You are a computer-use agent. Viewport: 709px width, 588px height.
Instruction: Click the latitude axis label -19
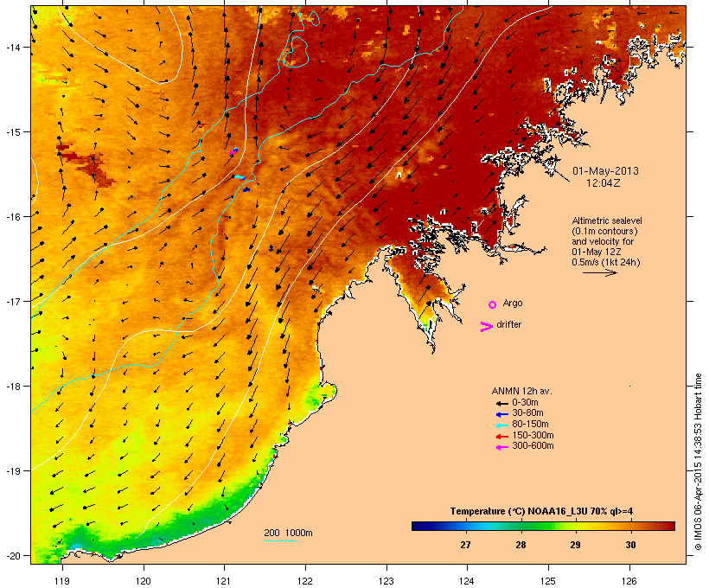(x=12, y=471)
